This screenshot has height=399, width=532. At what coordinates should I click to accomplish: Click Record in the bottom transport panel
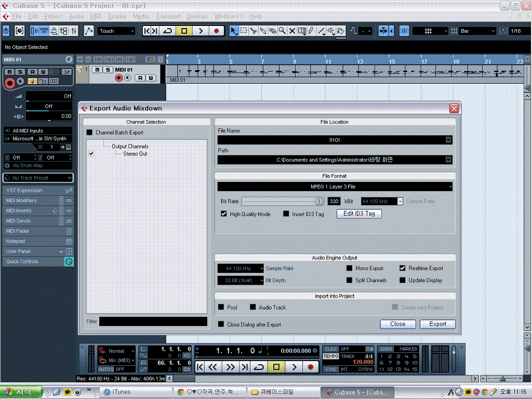tap(310, 367)
